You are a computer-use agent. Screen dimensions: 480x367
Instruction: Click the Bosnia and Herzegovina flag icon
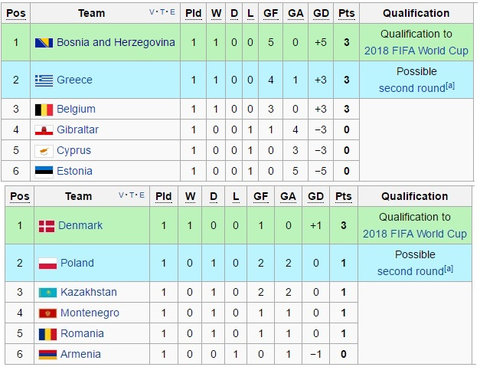pyautogui.click(x=44, y=43)
